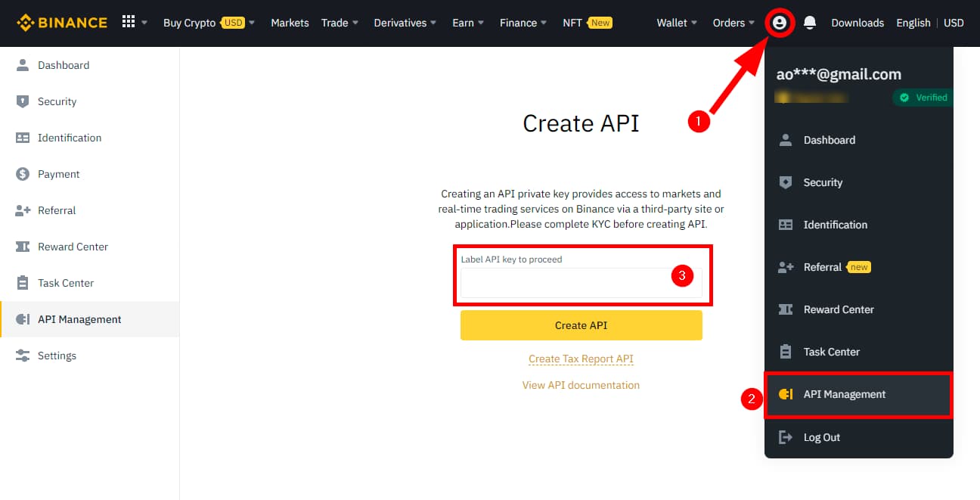The width and height of the screenshot is (980, 500).
Task: Open the user profile icon
Action: coord(780,23)
